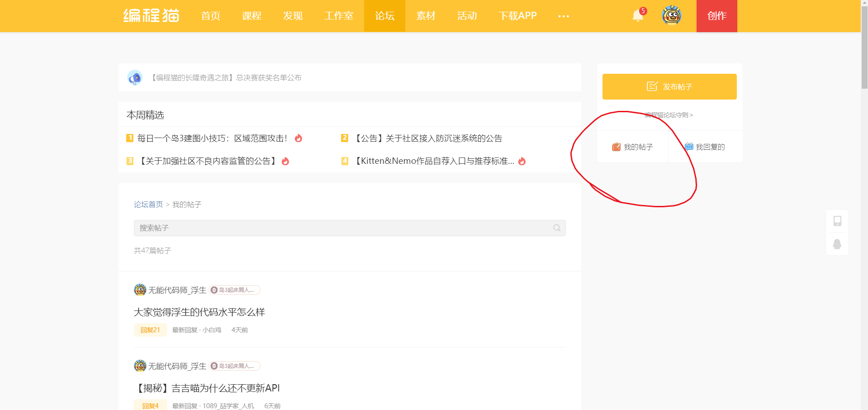Open the 活动 navigation item
Viewport: 868px width, 410px height.
point(467,16)
